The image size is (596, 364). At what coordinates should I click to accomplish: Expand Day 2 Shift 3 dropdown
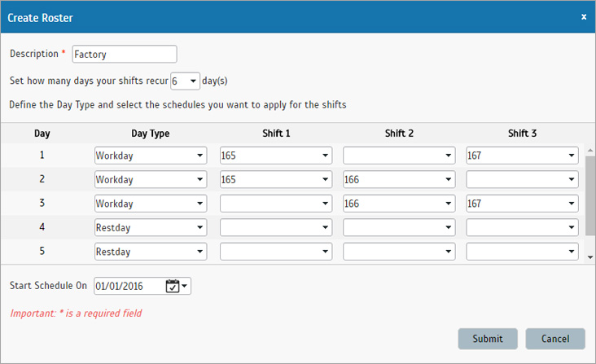522,180
